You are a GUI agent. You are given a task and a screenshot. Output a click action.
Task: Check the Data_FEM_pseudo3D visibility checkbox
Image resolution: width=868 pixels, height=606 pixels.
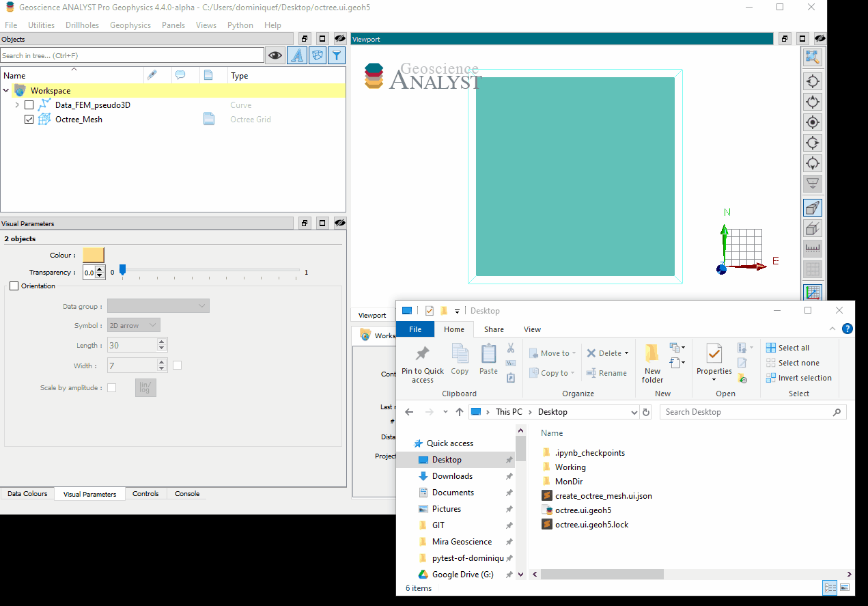(x=29, y=105)
